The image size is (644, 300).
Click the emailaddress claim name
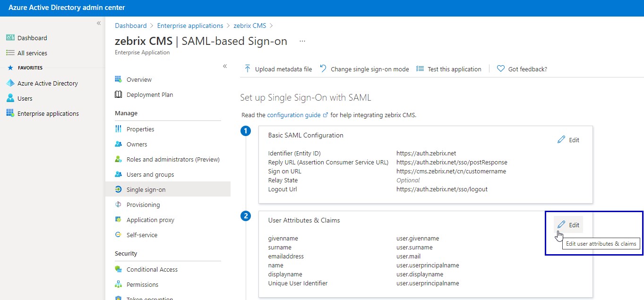coord(286,256)
